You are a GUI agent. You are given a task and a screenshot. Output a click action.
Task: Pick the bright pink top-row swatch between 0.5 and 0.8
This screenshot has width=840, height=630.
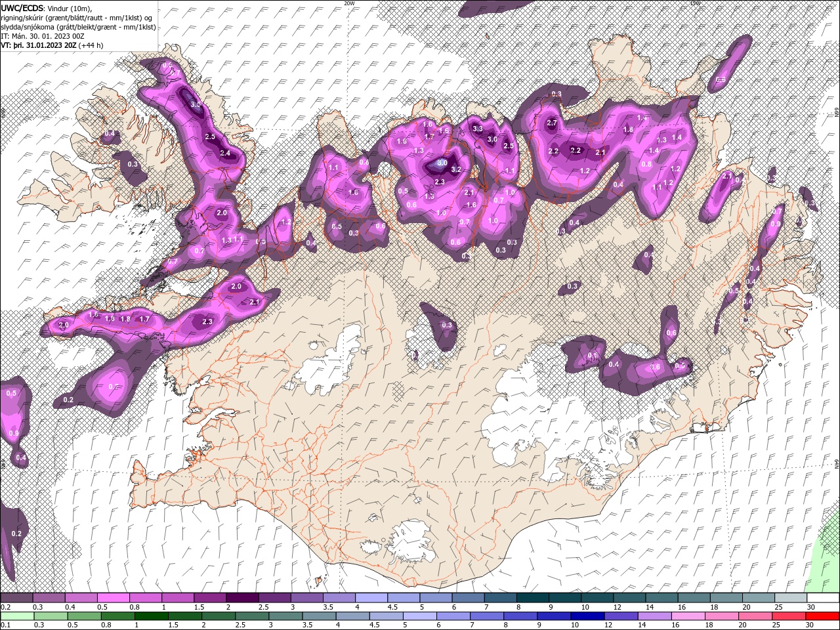pos(113,598)
